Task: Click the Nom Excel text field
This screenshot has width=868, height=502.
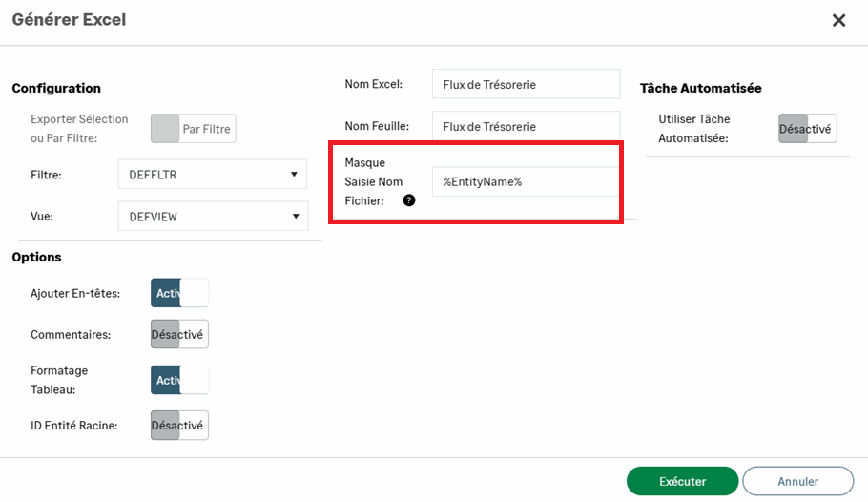Action: [526, 84]
